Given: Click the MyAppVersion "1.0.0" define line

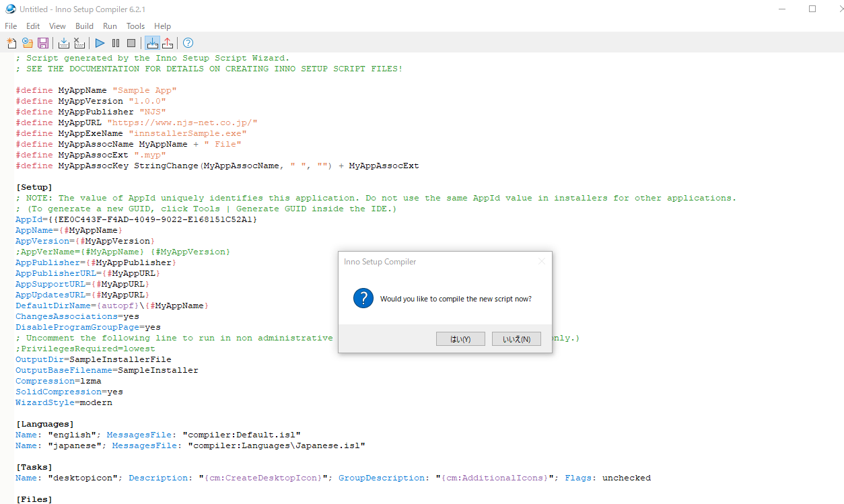Looking at the screenshot, I should tap(91, 101).
